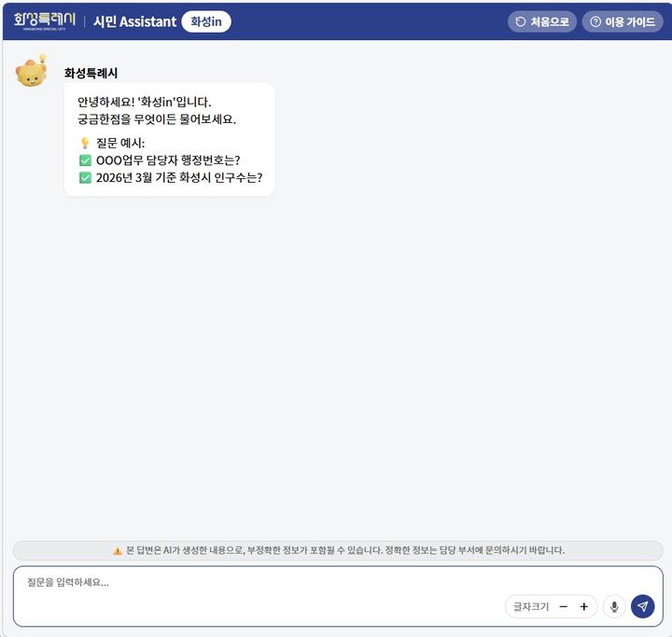The height and width of the screenshot is (637, 672).
Task: Select example 2026년 3월 기준 화성시 인구수는?
Action: click(179, 178)
